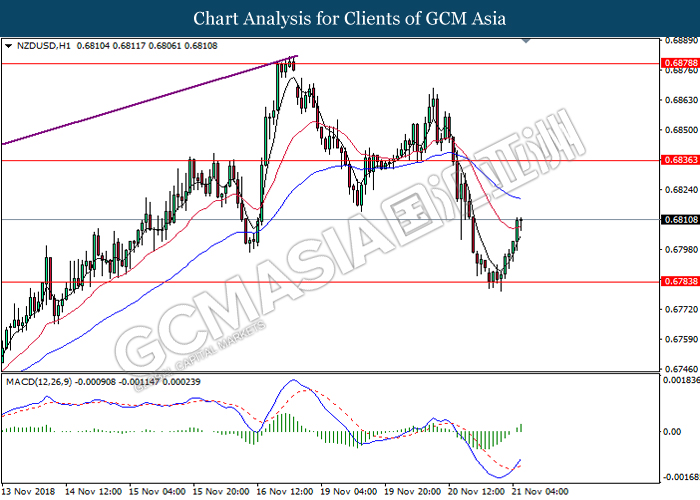
Task: Click the 0.67720 price scale value
Action: (x=681, y=309)
